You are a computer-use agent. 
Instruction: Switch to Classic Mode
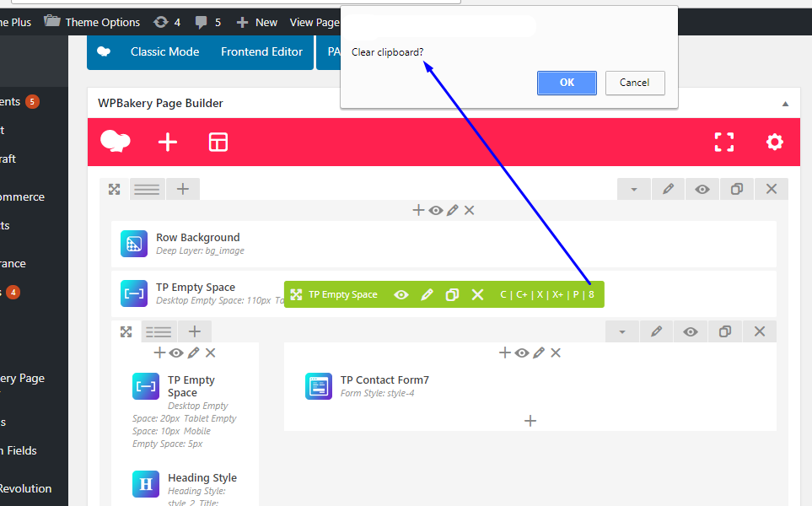[164, 51]
